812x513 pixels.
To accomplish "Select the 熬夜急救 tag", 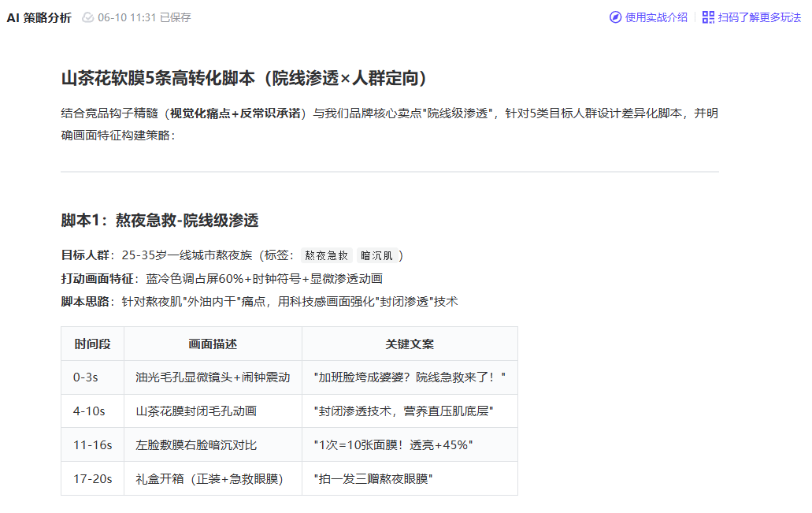I will pyautogui.click(x=326, y=255).
